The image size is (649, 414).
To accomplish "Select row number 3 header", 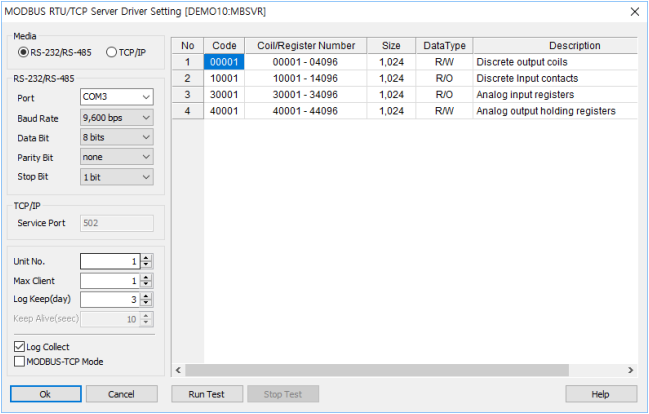I will coord(187,95).
